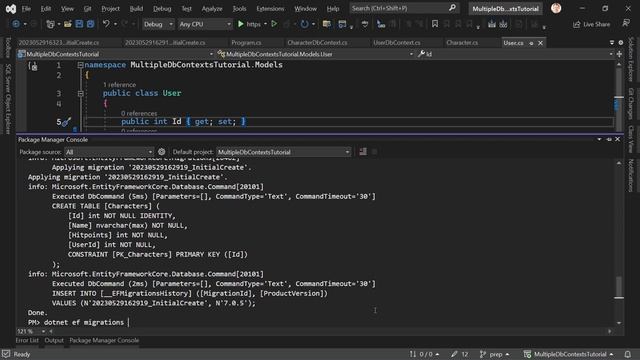The width and height of the screenshot is (640, 360).
Task: Switch to the Output tab
Action: point(54,340)
